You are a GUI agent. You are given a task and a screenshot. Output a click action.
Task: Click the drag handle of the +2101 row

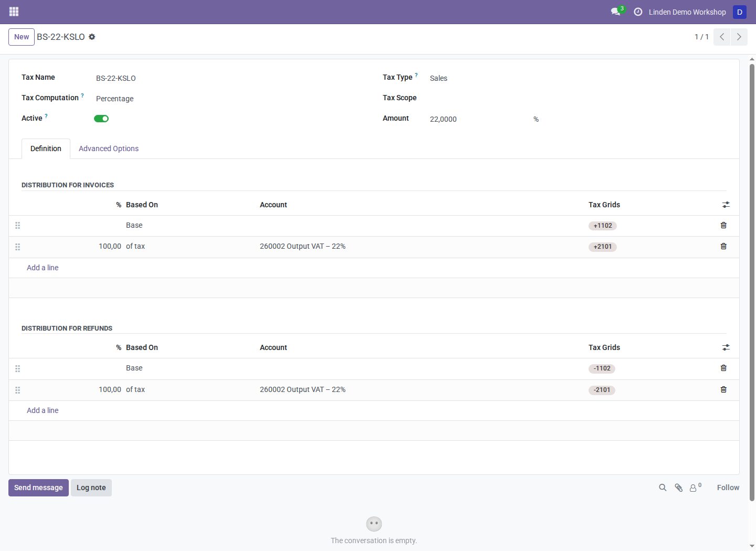(x=17, y=247)
